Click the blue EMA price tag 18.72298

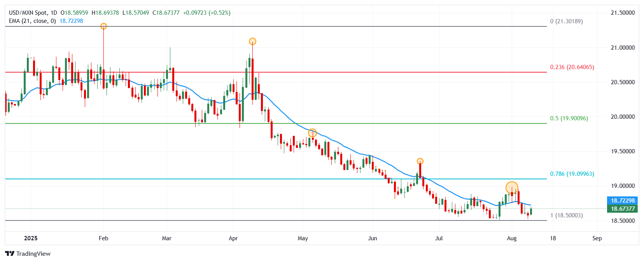tap(622, 201)
